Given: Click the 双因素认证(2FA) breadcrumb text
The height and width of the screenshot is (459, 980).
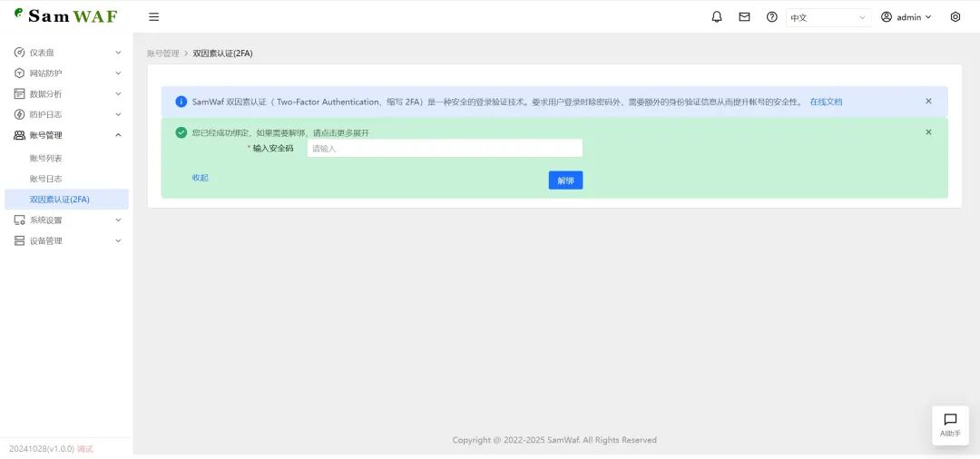Looking at the screenshot, I should pyautogui.click(x=222, y=54).
